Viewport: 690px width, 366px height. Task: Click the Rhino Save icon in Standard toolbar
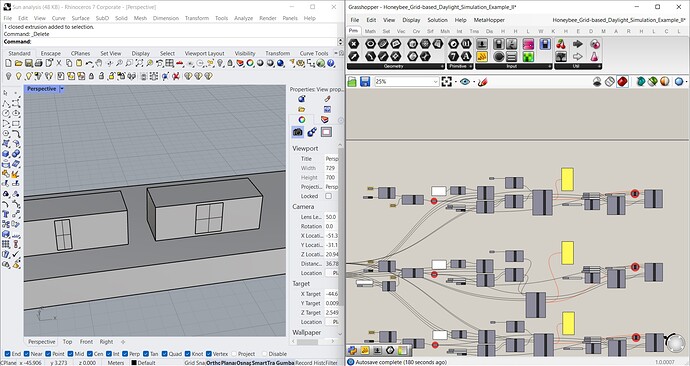pos(29,63)
